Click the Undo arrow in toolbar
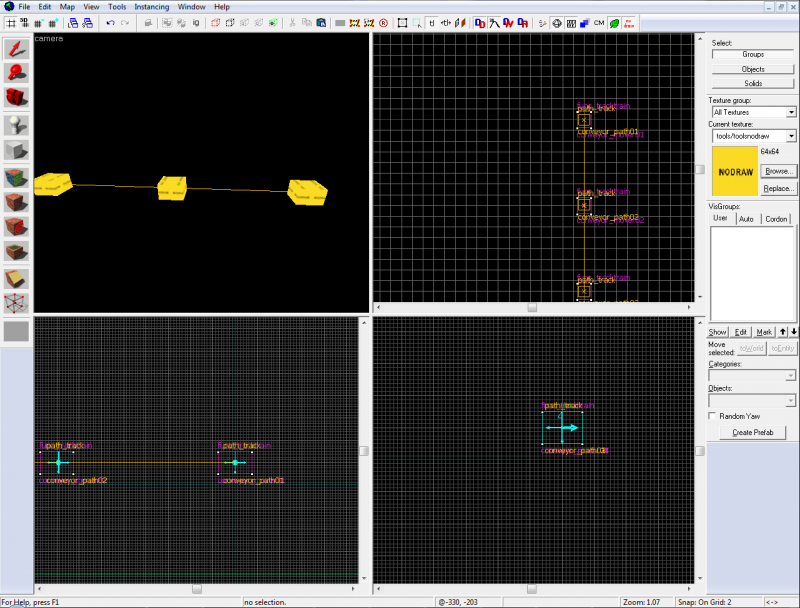The width and height of the screenshot is (800, 608). [110, 22]
